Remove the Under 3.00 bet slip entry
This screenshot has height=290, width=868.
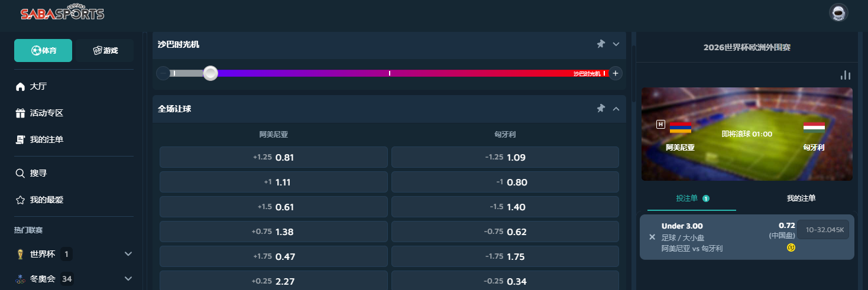click(652, 237)
